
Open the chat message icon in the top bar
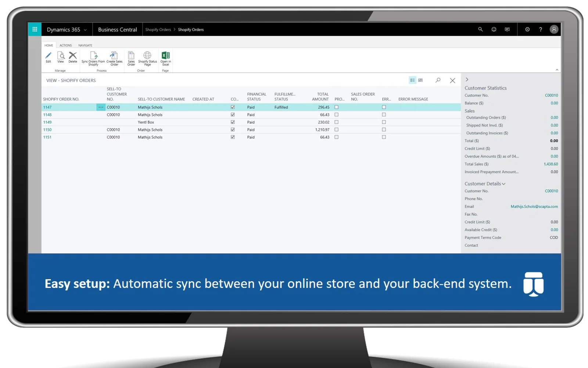pos(507,29)
